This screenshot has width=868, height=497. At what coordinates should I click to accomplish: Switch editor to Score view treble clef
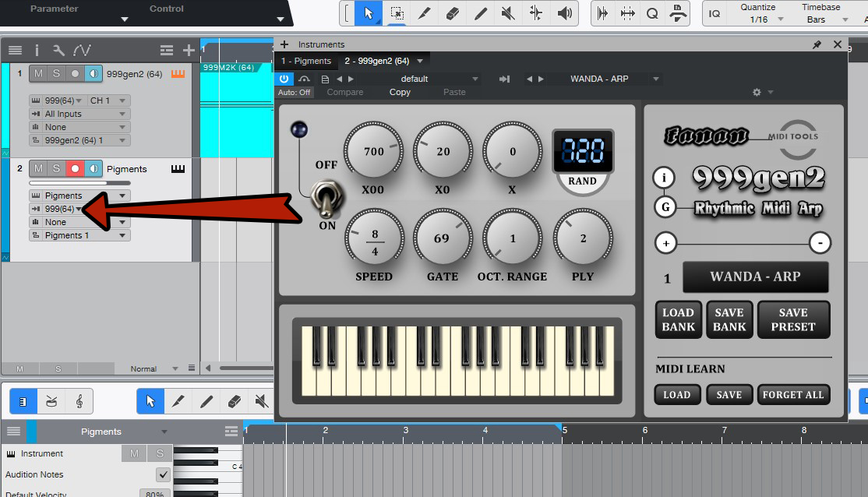pyautogui.click(x=79, y=401)
